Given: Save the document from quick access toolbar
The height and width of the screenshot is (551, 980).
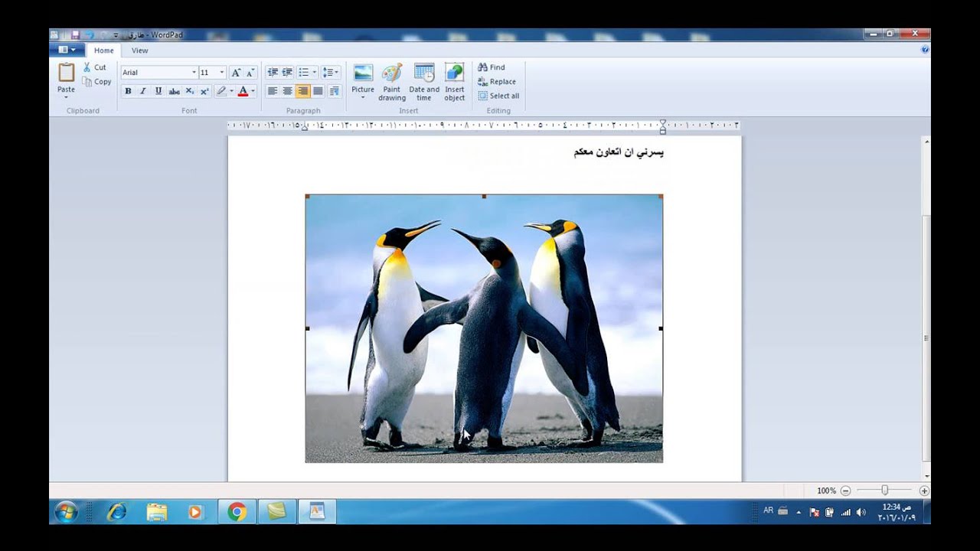Looking at the screenshot, I should [75, 35].
